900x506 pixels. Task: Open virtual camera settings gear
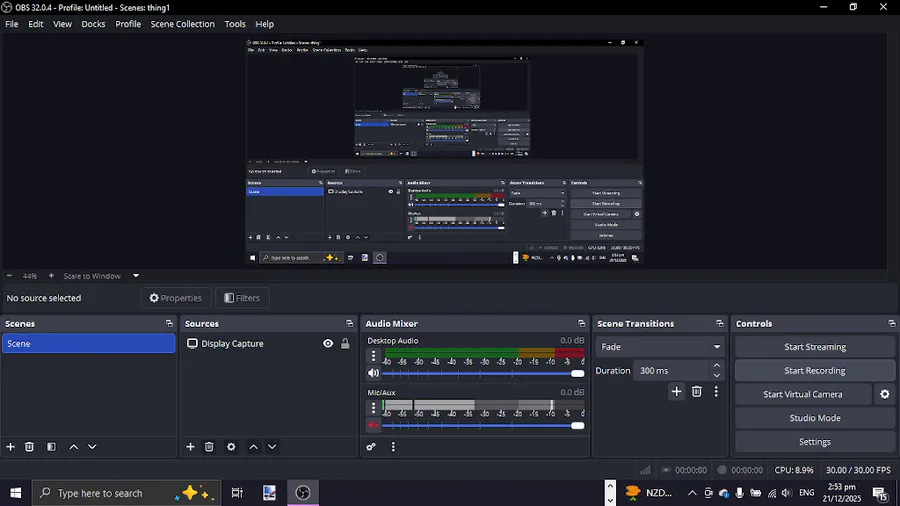pos(885,394)
